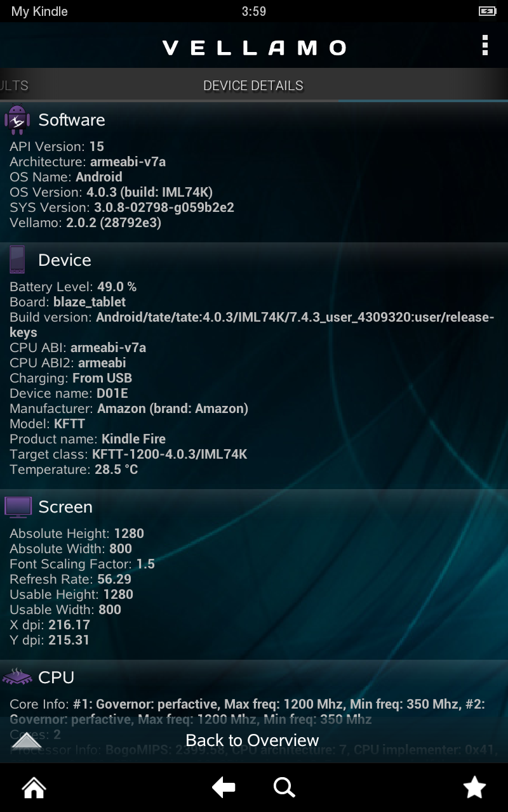Screen dimensions: 508x812
Task: Tap the VELLAMO title logo
Action: pos(254,48)
